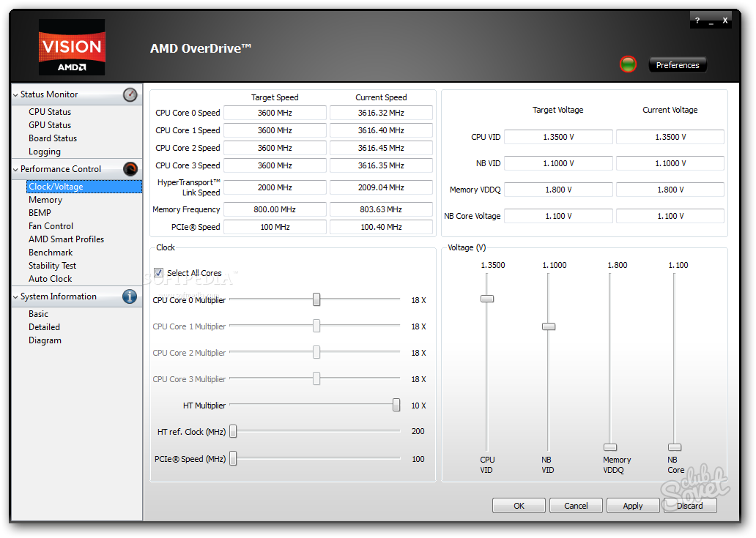Select Clock/Voltage in the sidebar

pos(84,187)
